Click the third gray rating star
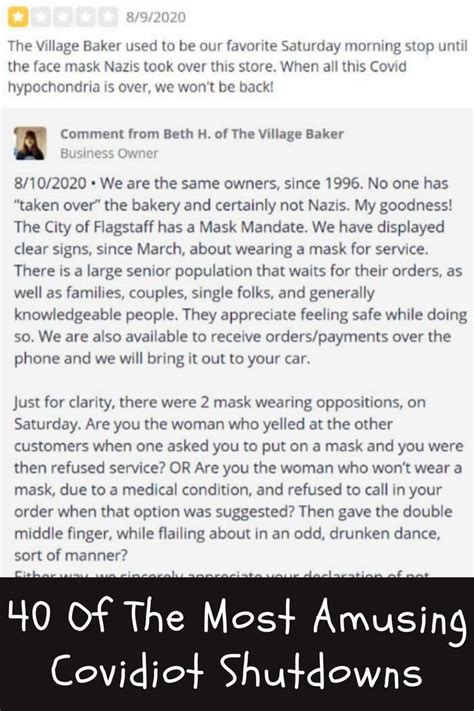474x711 pixels. pyautogui.click(x=63, y=17)
